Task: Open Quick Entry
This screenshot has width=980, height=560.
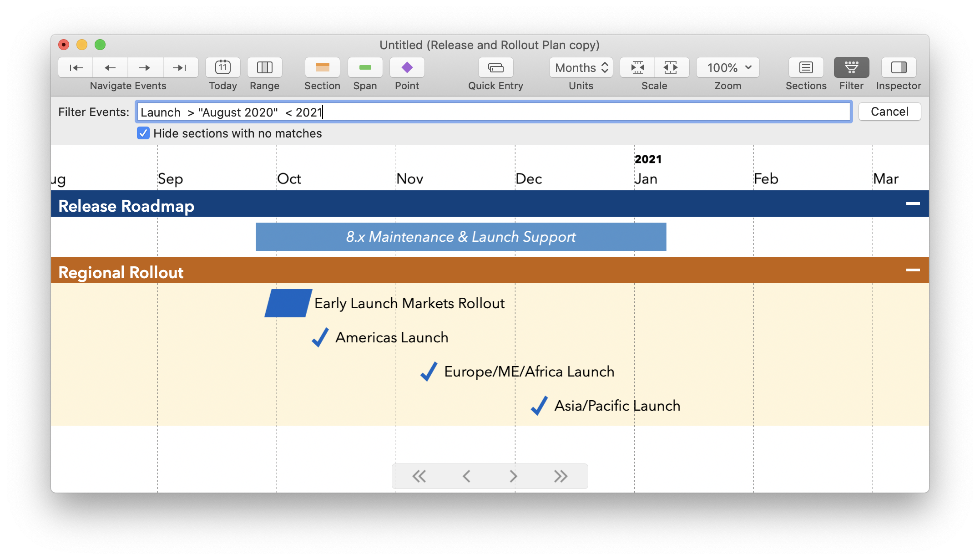Action: pyautogui.click(x=495, y=67)
